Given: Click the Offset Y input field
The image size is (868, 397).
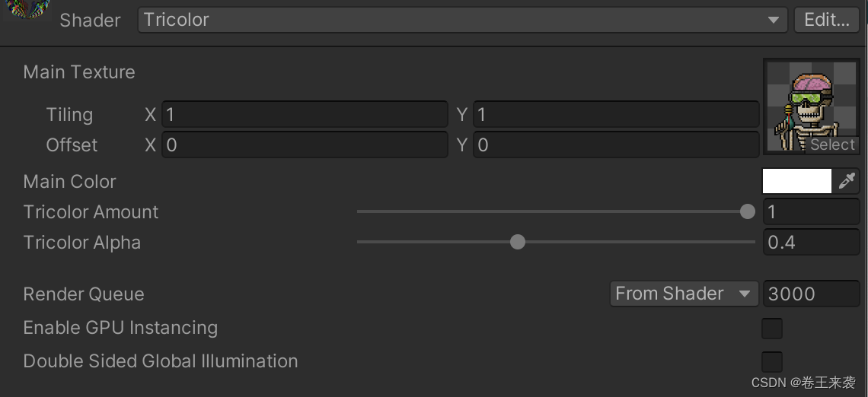Looking at the screenshot, I should pyautogui.click(x=615, y=145).
